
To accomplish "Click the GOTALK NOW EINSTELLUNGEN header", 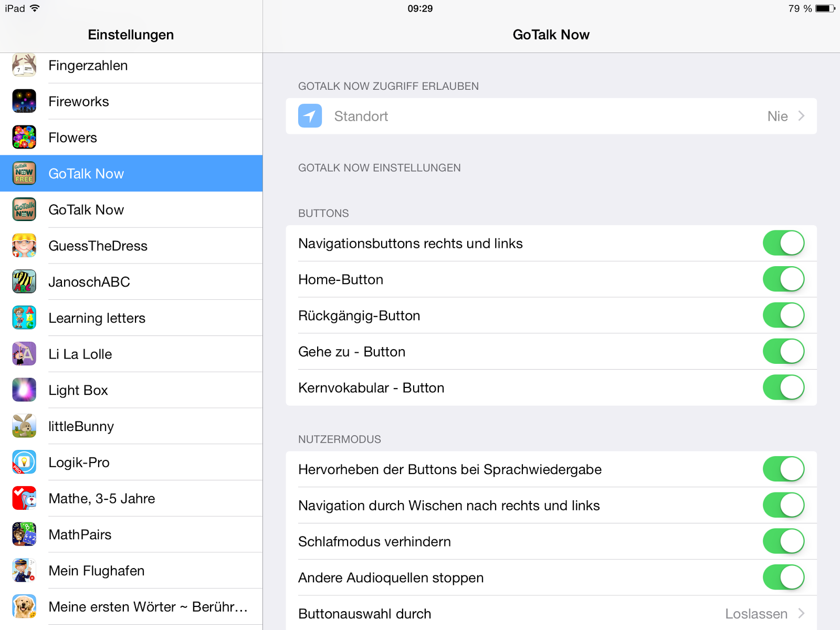I will click(x=380, y=168).
